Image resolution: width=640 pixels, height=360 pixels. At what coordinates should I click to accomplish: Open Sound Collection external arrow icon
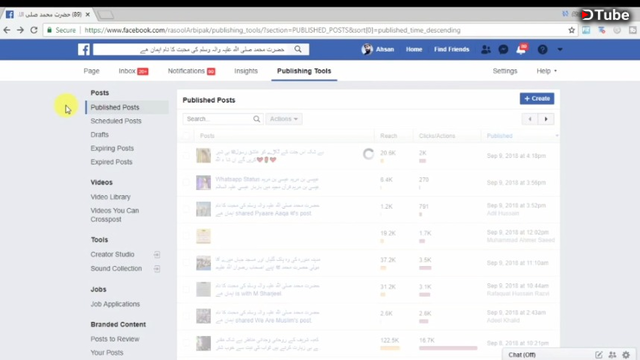click(x=157, y=269)
